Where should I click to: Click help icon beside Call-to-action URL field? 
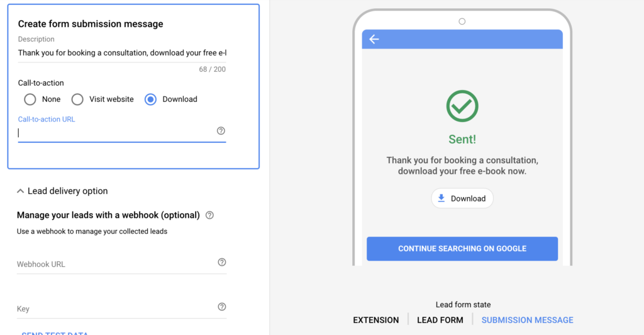pyautogui.click(x=221, y=131)
